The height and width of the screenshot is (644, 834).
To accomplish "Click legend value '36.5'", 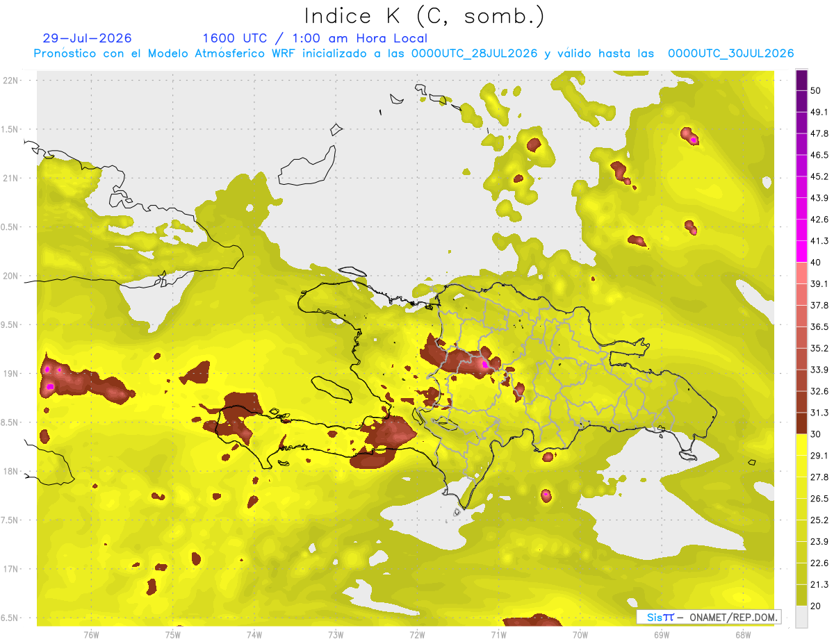I will coord(819,327).
